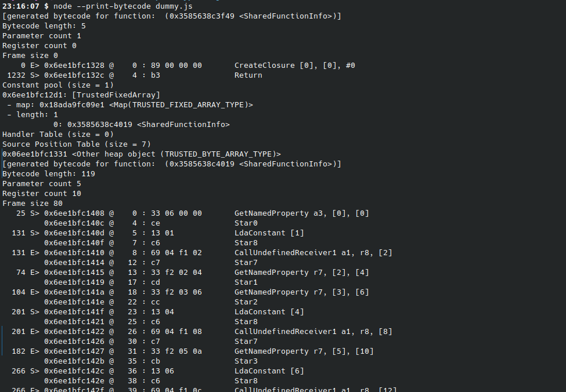
Task: Click the "GetNamedProperty a3, [0], [0]" instruction
Action: pos(301,213)
